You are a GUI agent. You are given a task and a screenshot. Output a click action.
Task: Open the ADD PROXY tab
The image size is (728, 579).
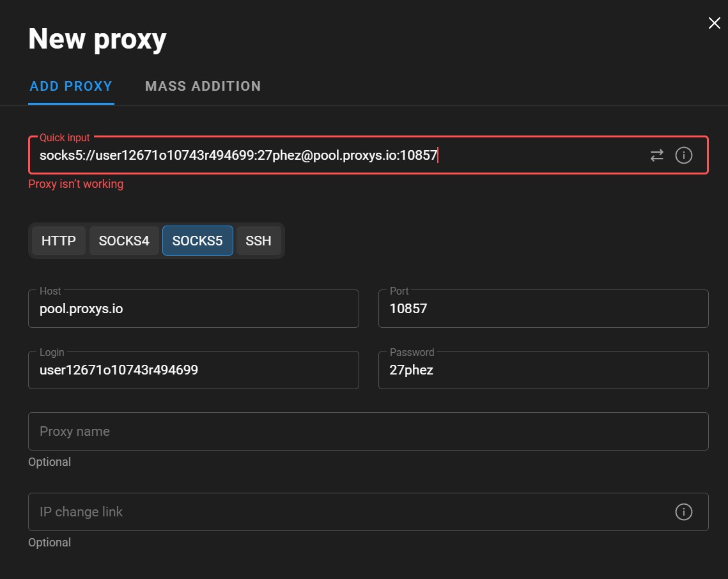71,86
